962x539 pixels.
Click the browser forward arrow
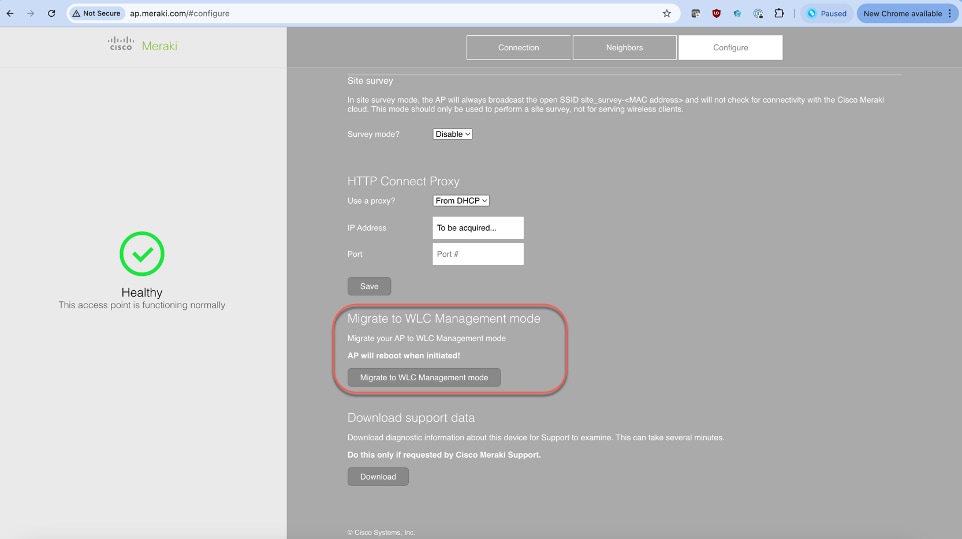[x=31, y=13]
